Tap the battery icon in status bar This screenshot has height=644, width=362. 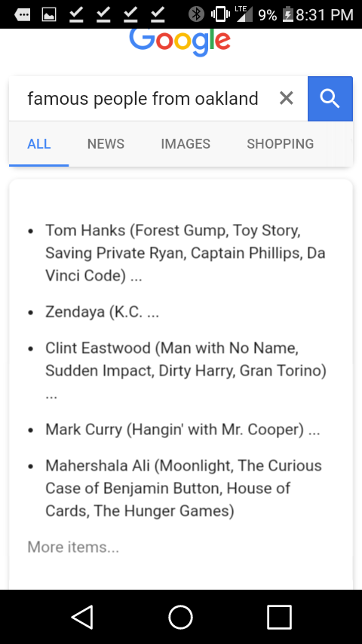[x=288, y=15]
